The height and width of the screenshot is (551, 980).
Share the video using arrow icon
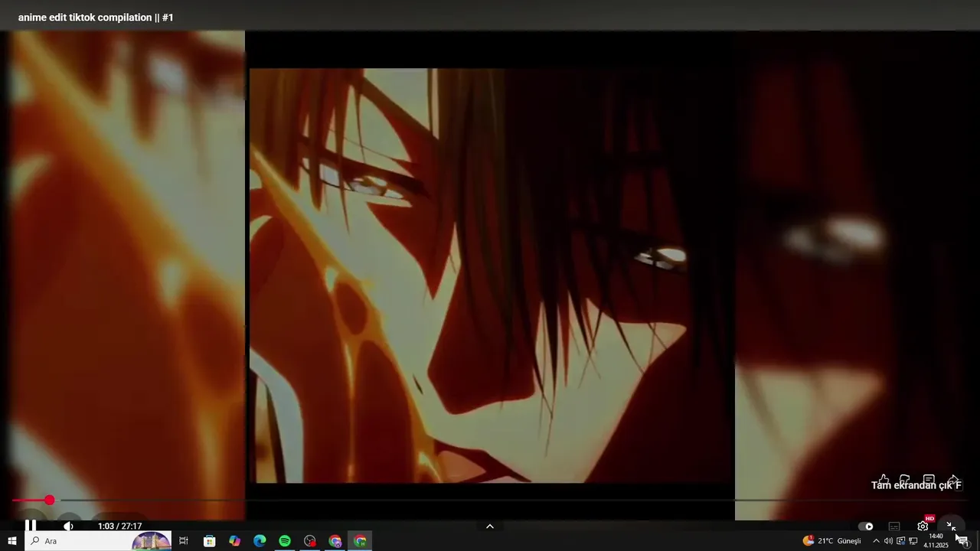point(953,481)
